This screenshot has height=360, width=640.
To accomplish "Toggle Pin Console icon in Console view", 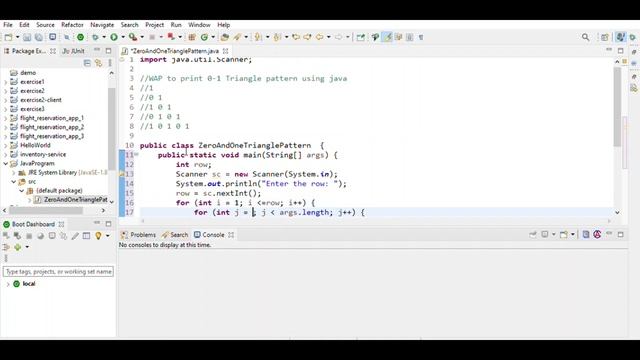I will tap(533, 235).
